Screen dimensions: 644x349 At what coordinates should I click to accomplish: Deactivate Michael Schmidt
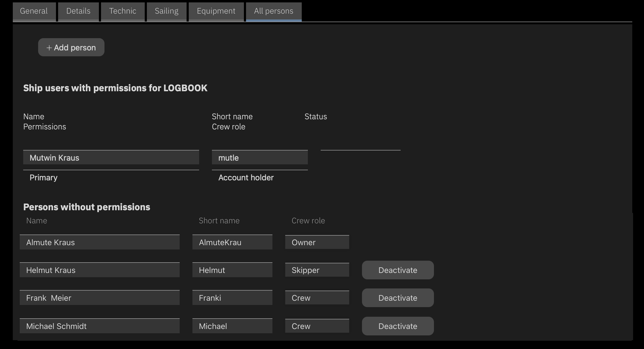coord(398,326)
